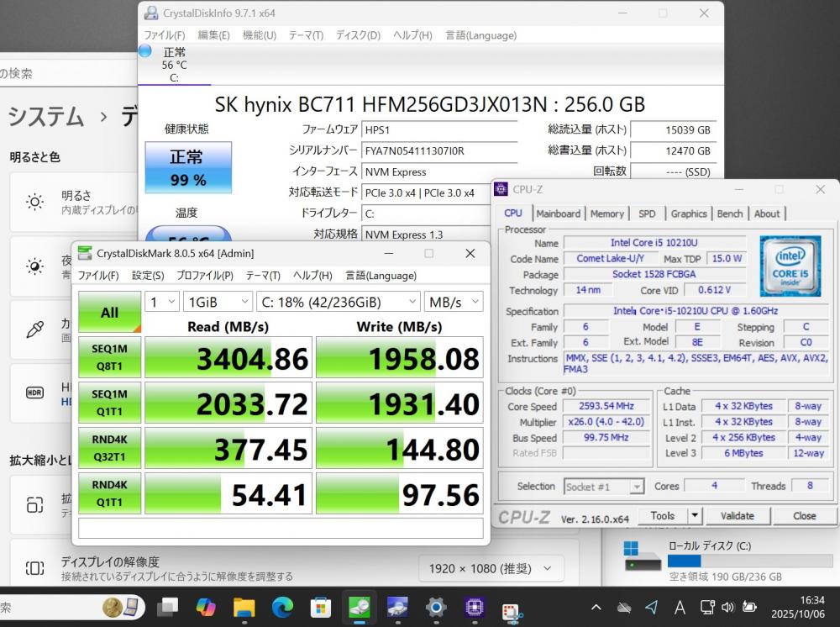Open File Explorer from the taskbar
Image resolution: width=840 pixels, height=627 pixels.
point(244,606)
